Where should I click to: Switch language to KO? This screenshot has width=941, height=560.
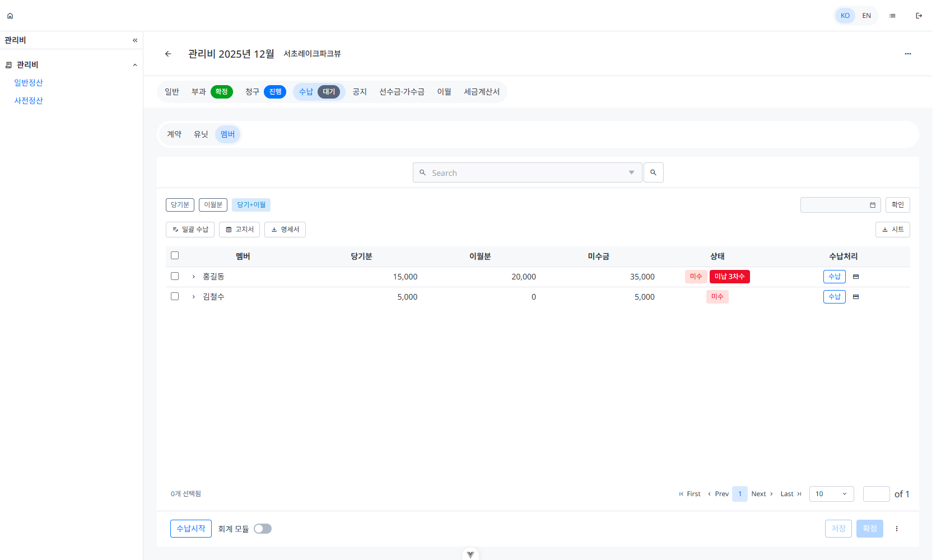[x=845, y=16]
